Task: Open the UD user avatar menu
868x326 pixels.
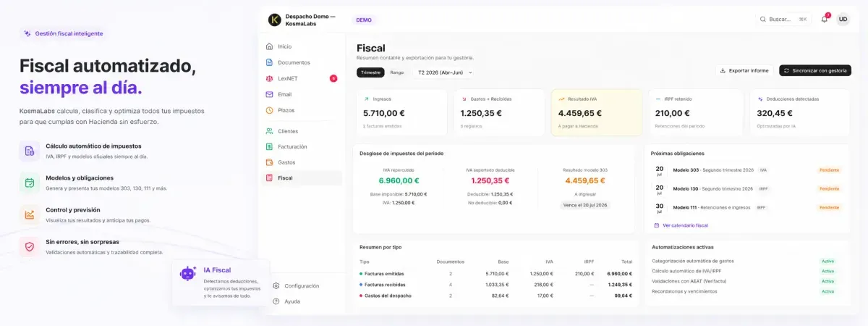Action: click(843, 20)
